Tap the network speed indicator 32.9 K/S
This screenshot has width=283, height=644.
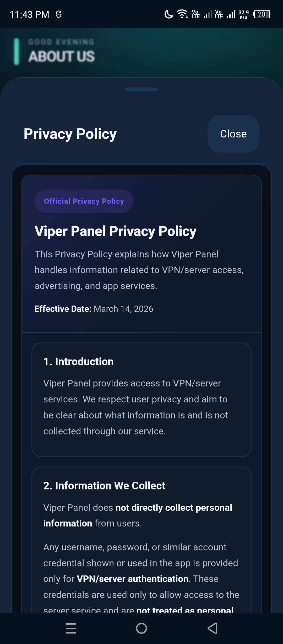[x=243, y=14]
